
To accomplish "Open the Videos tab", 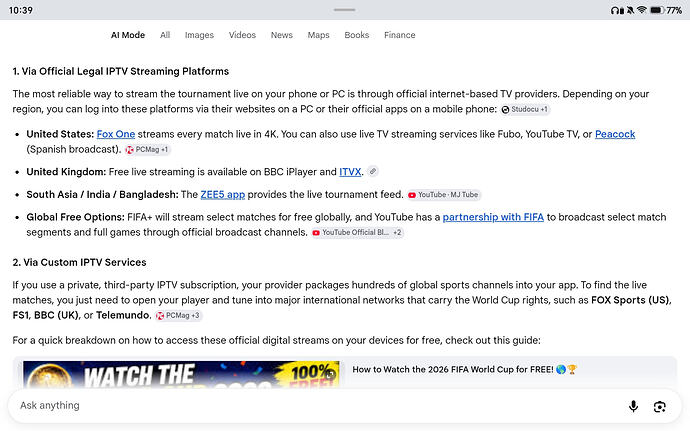I will click(242, 35).
